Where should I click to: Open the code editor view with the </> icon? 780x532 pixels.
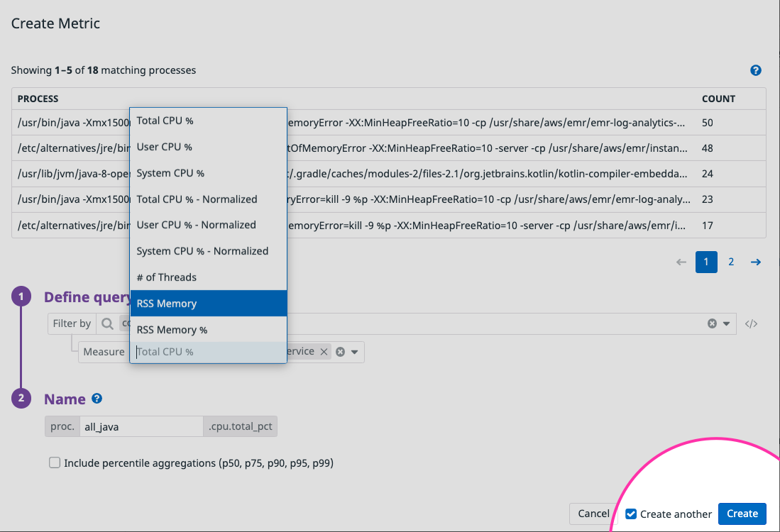[x=752, y=323]
